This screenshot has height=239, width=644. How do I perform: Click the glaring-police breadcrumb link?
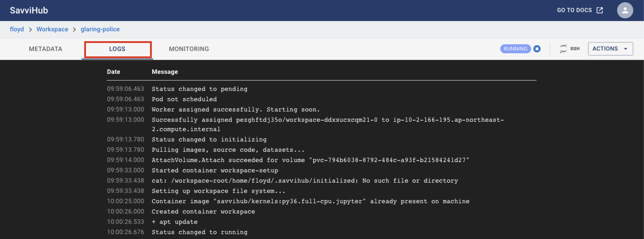100,29
